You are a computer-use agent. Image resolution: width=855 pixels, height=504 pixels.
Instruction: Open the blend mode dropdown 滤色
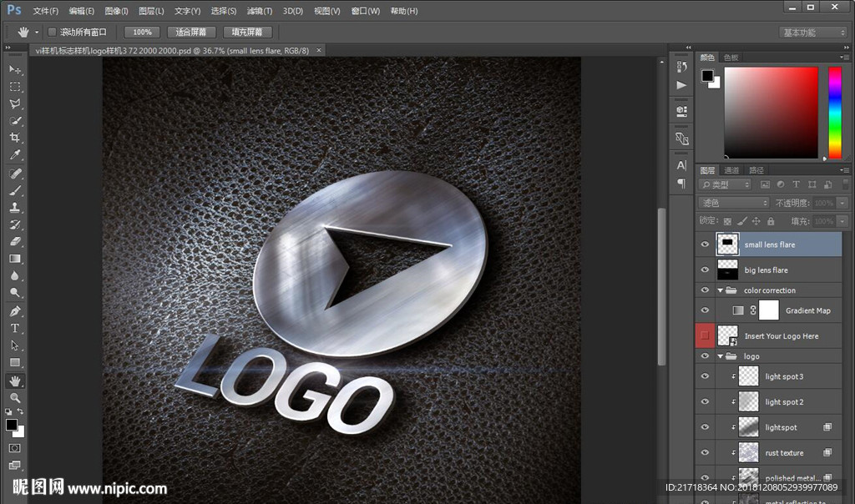tap(734, 203)
